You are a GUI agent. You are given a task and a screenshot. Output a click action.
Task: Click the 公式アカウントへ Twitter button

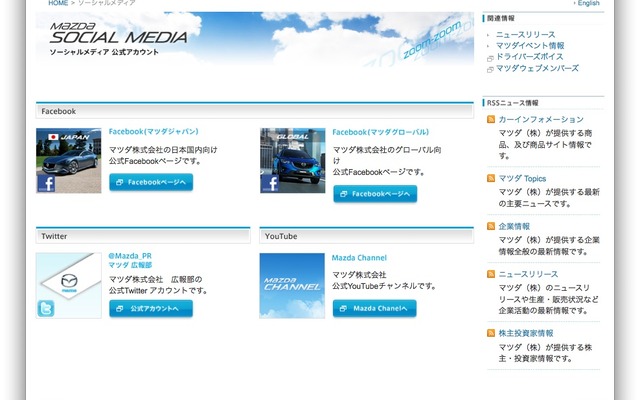point(151,309)
